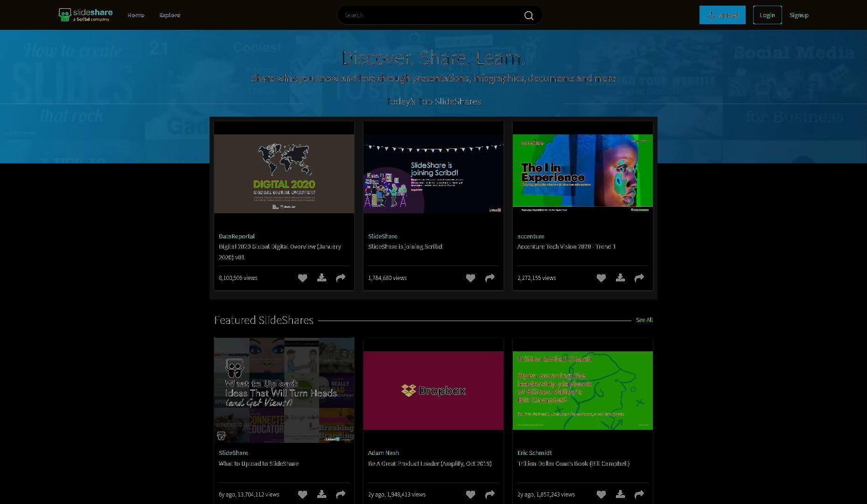The width and height of the screenshot is (867, 504).
Task: Open title Be A Great Product Leader
Action: [x=430, y=463]
